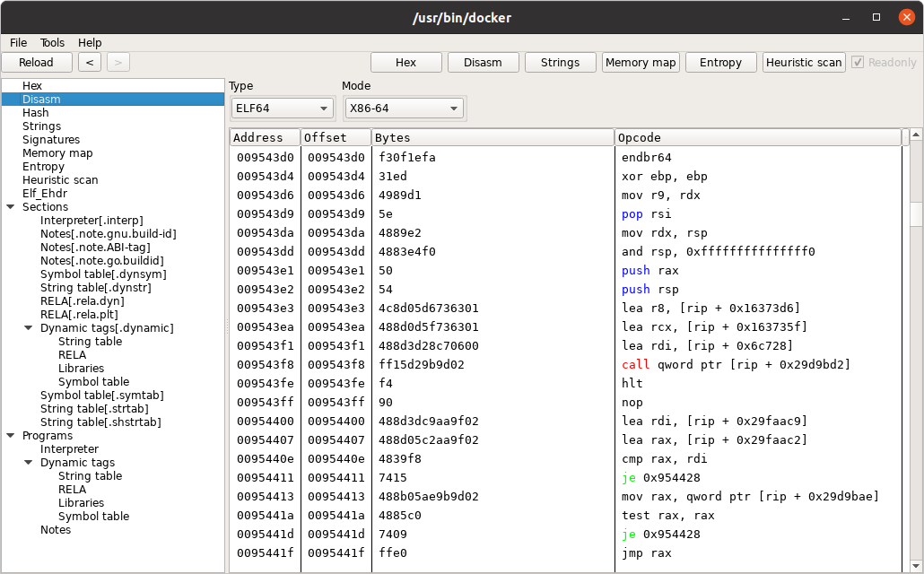Open the Tools menu
Screen dimensions: 924x574
52,42
